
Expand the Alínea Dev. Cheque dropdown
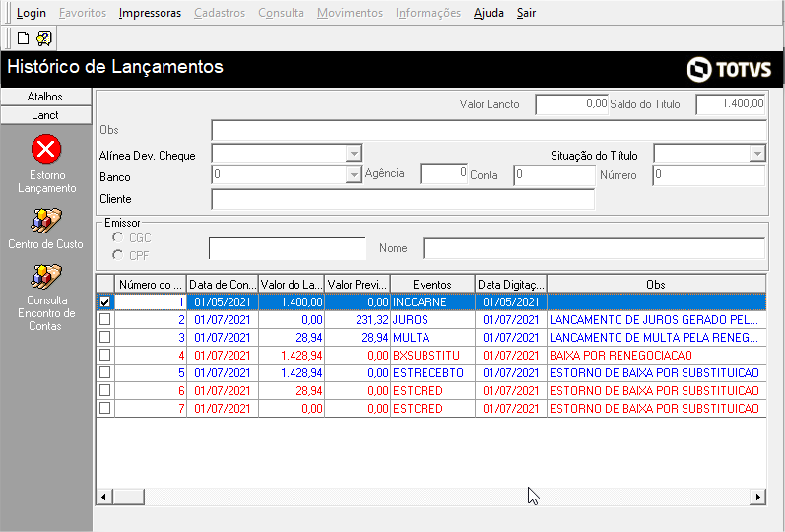click(x=354, y=153)
